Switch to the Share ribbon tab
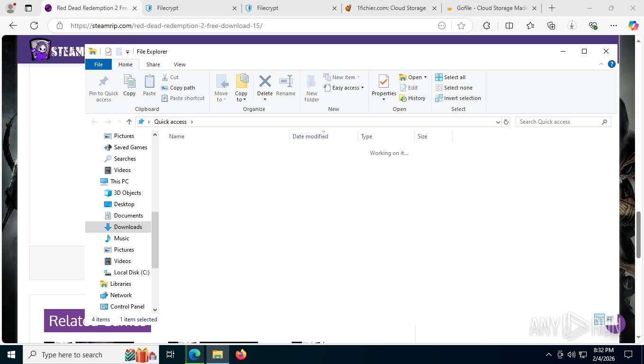This screenshot has height=364, width=644. tap(153, 64)
